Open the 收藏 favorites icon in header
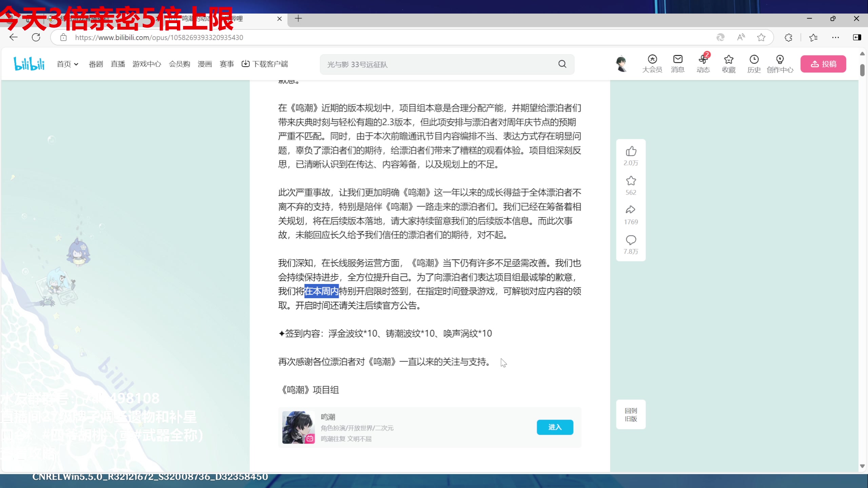The width and height of the screenshot is (868, 488). 729,64
